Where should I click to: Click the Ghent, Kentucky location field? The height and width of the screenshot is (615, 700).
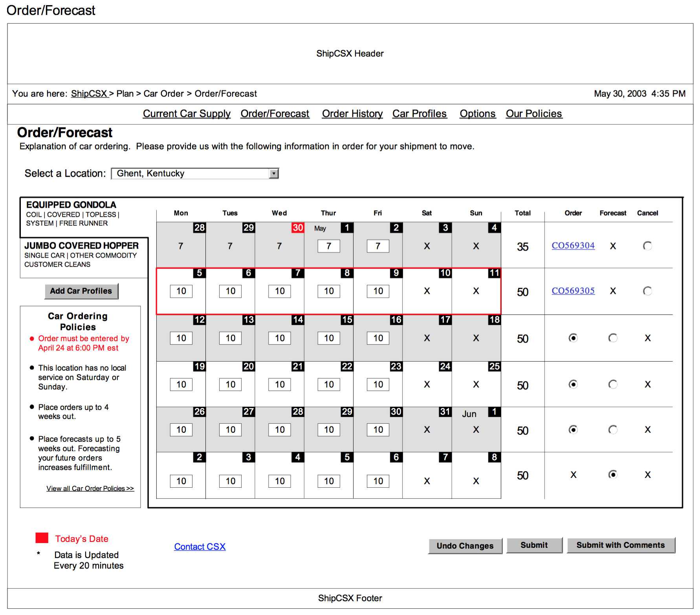click(x=195, y=174)
